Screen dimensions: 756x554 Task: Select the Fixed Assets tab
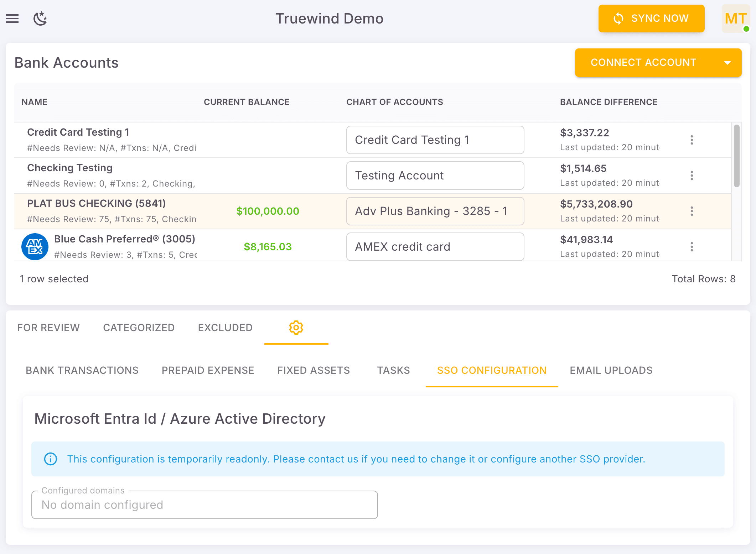(x=314, y=370)
